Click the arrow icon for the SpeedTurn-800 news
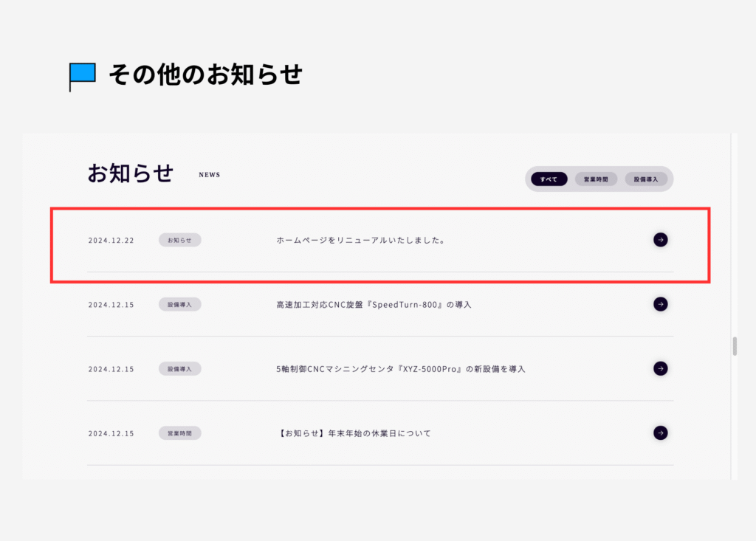 [x=660, y=304]
